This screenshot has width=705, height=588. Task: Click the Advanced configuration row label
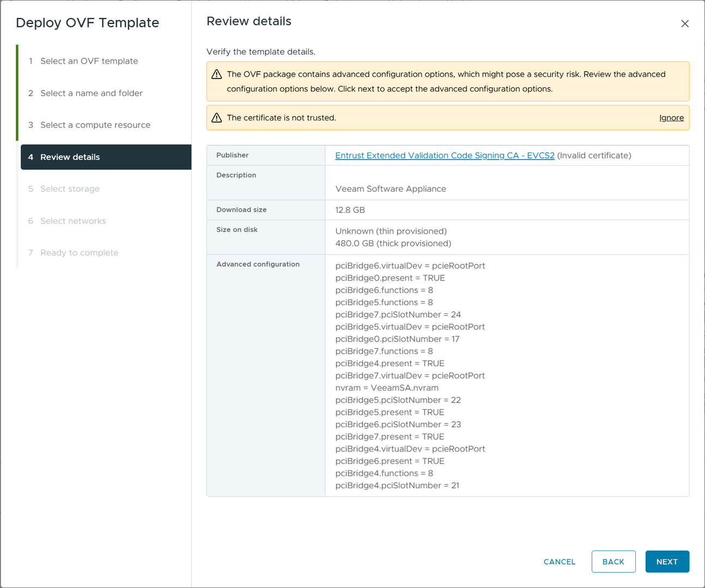[258, 264]
